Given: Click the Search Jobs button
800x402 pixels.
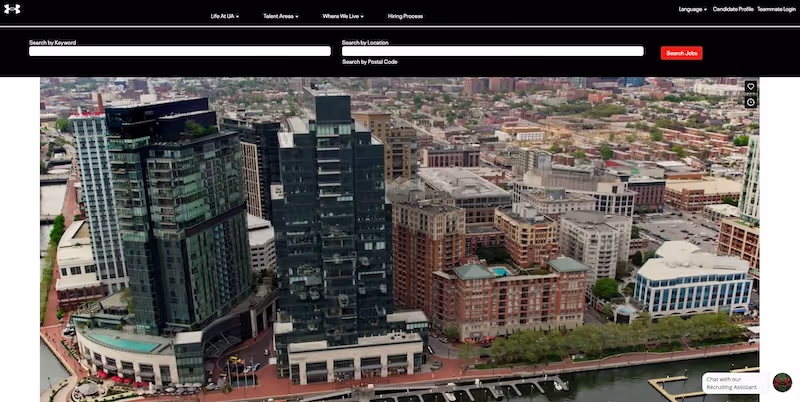Looking at the screenshot, I should (681, 53).
